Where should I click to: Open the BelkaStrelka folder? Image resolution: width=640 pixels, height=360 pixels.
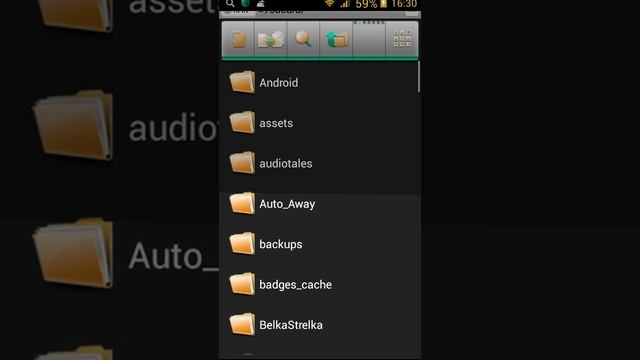coord(320,325)
